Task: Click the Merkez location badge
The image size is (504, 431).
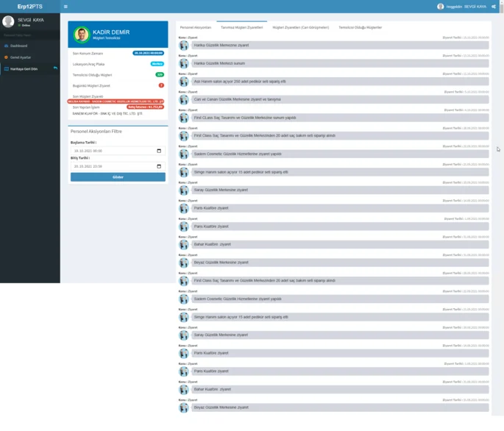Action: click(x=157, y=64)
